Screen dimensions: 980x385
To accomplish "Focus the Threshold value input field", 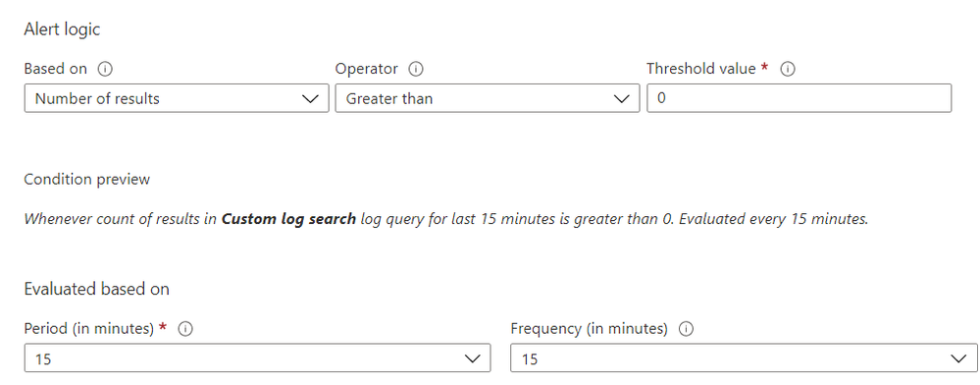I will point(799,98).
